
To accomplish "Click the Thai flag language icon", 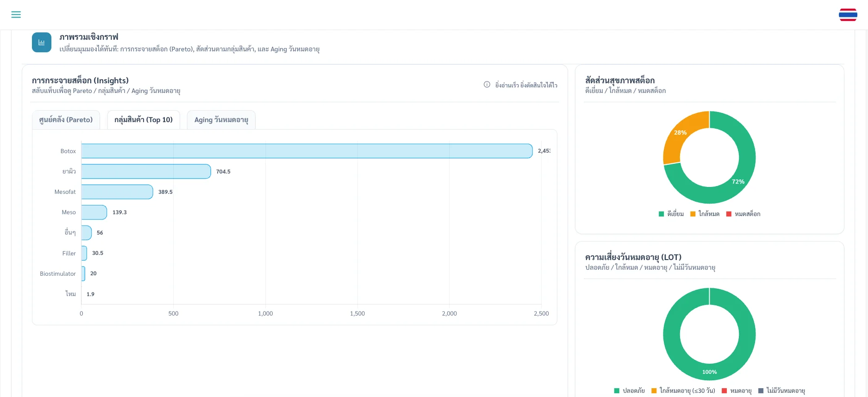I will [848, 15].
